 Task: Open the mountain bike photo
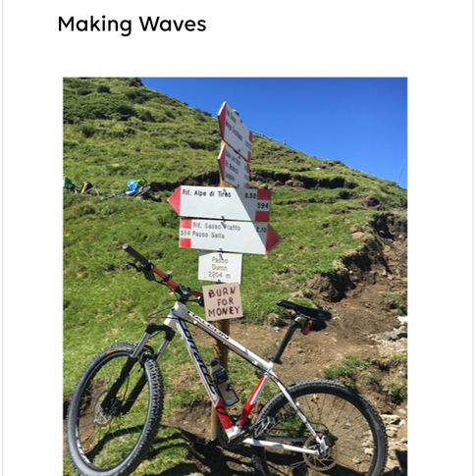pos(235,277)
